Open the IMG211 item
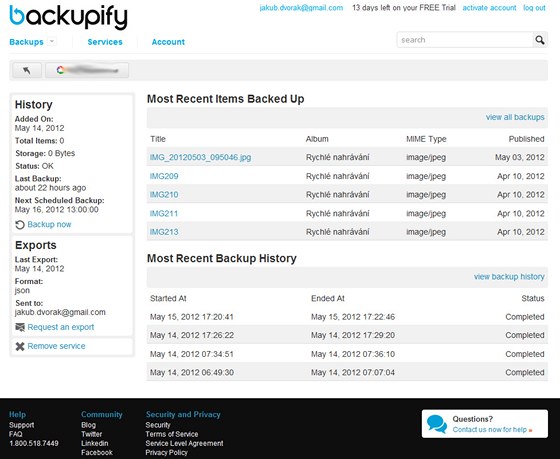This screenshot has width=560, height=459. [x=164, y=214]
